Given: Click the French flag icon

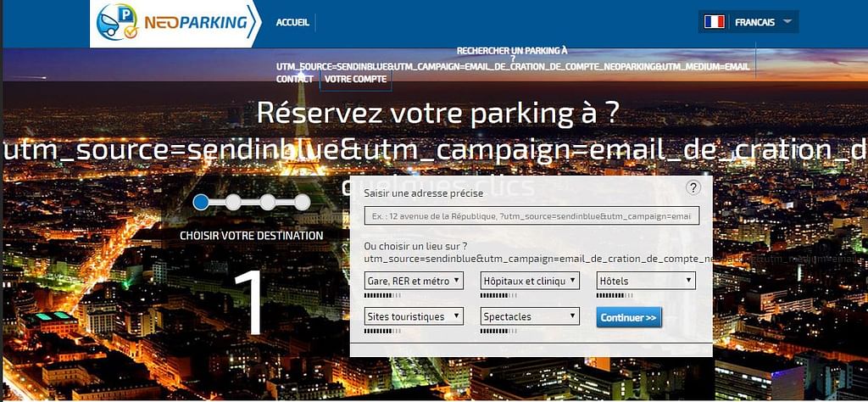Looking at the screenshot, I should pyautogui.click(x=714, y=22).
